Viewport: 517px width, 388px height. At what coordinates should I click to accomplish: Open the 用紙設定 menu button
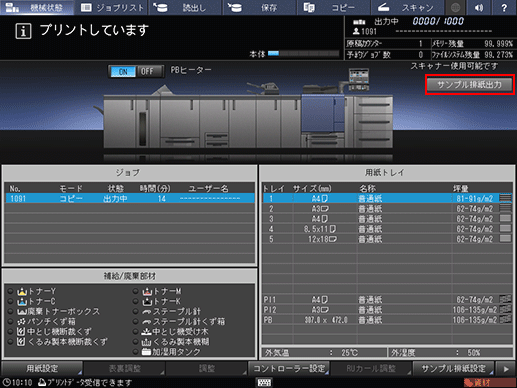click(42, 369)
